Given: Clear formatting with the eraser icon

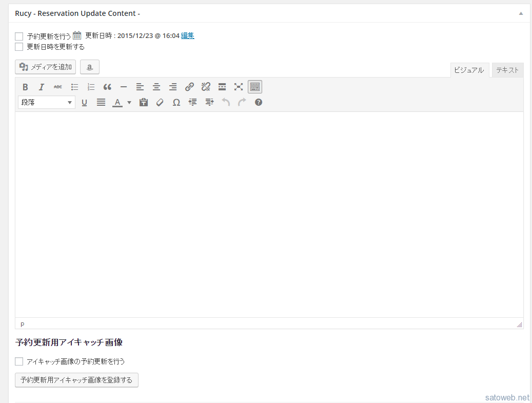Looking at the screenshot, I should (x=160, y=103).
